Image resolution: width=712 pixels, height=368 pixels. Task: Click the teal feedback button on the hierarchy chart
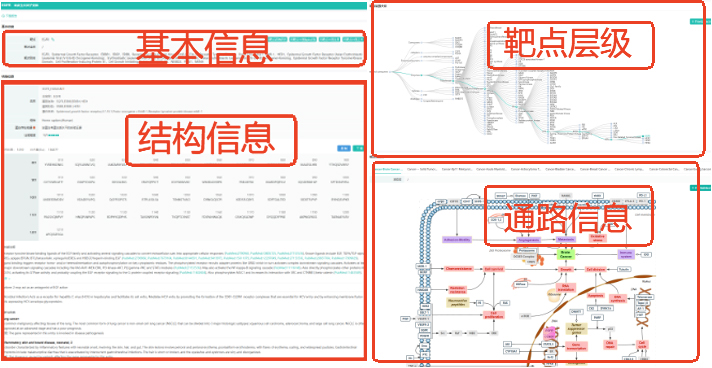point(700,21)
